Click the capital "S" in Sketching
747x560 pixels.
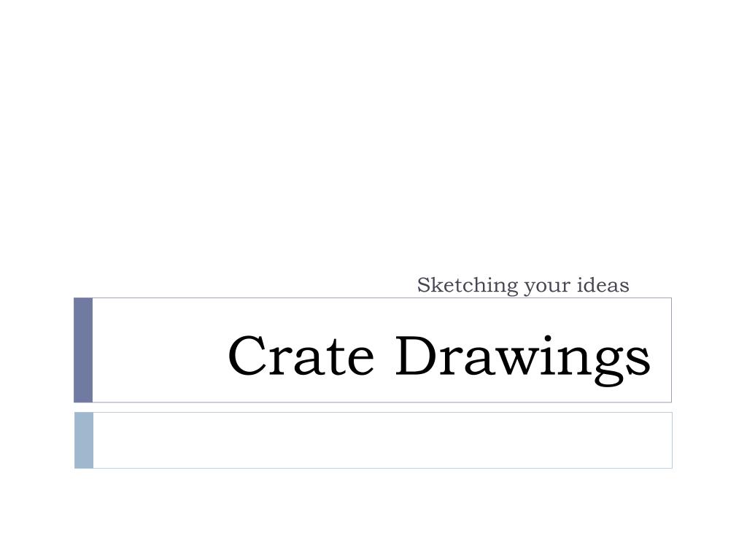(423, 285)
